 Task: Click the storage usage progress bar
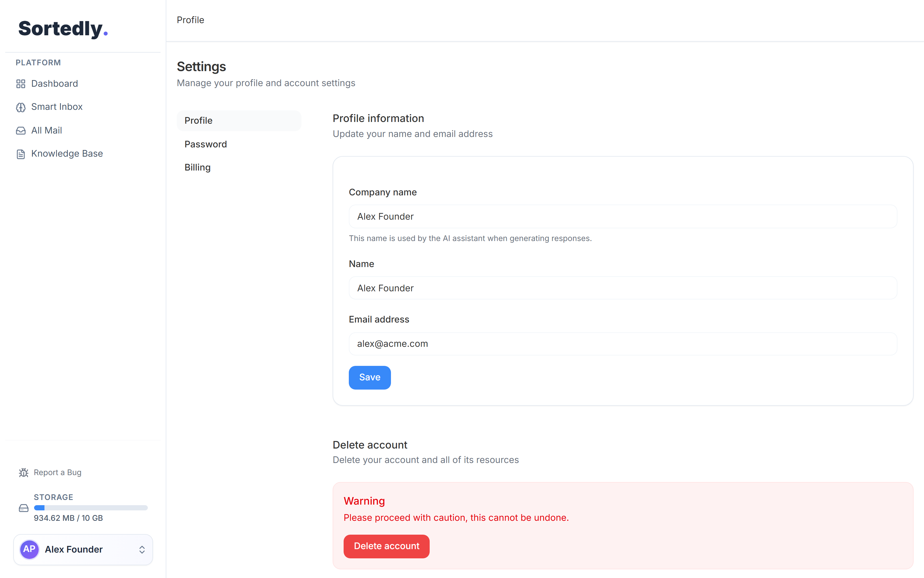coord(91,508)
